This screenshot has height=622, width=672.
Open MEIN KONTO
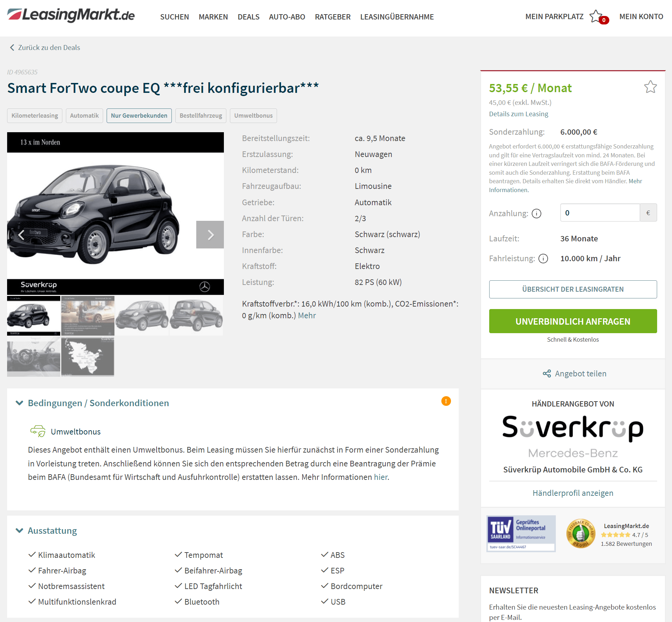[641, 17]
